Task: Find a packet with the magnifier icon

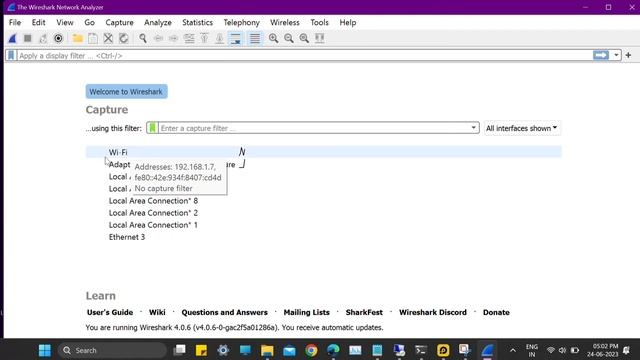Action: [143, 38]
